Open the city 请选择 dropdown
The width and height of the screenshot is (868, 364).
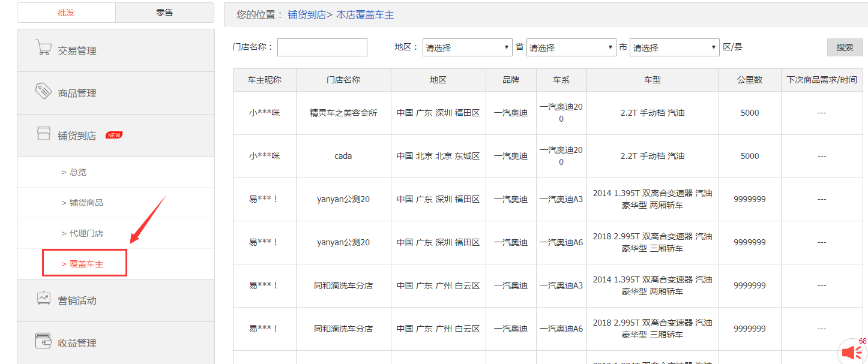tap(571, 47)
